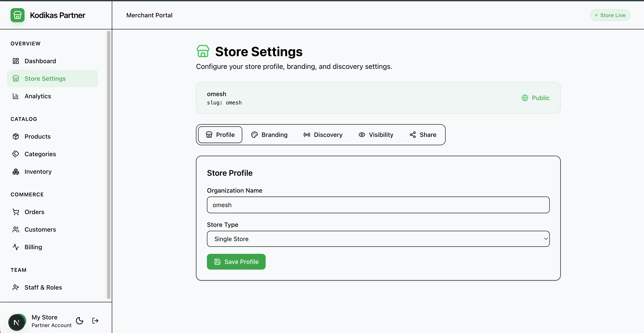
Task: Open the Store Type dropdown
Action: pyautogui.click(x=378, y=239)
